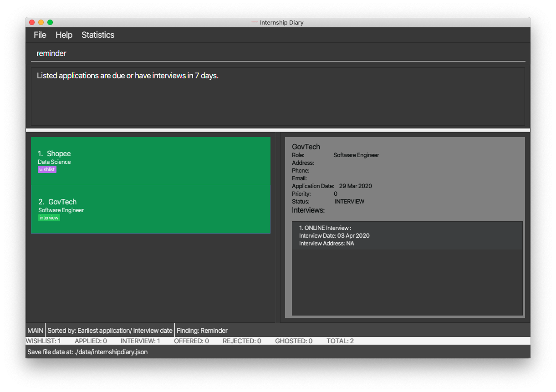This screenshot has height=392, width=556.
Task: Click the command input field containing 'reminder'
Action: coord(278,53)
